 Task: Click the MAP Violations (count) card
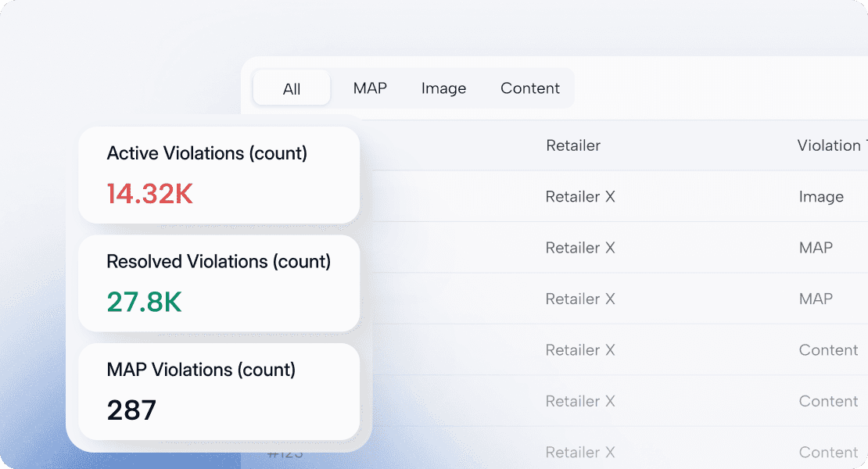pyautogui.click(x=219, y=392)
